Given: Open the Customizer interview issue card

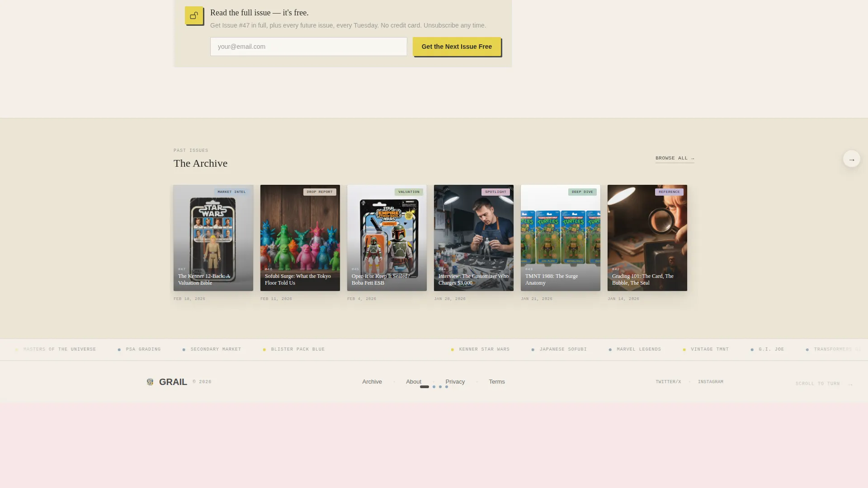Looking at the screenshot, I should pyautogui.click(x=474, y=238).
